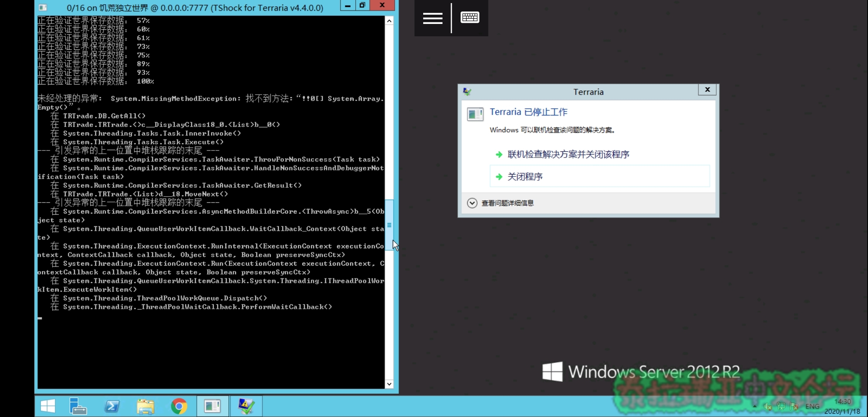Image resolution: width=868 pixels, height=417 pixels.
Task: Choose '关闭程序' to close Terraria
Action: (600, 176)
